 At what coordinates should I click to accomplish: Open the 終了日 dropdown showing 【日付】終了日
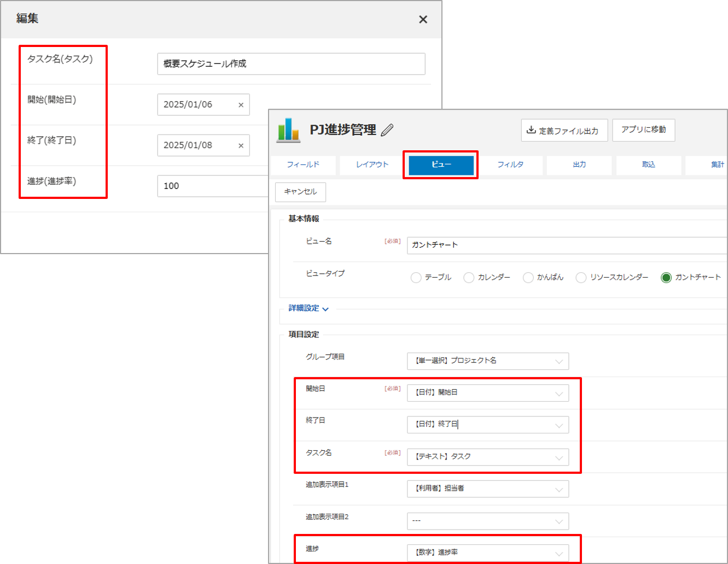tap(488, 425)
